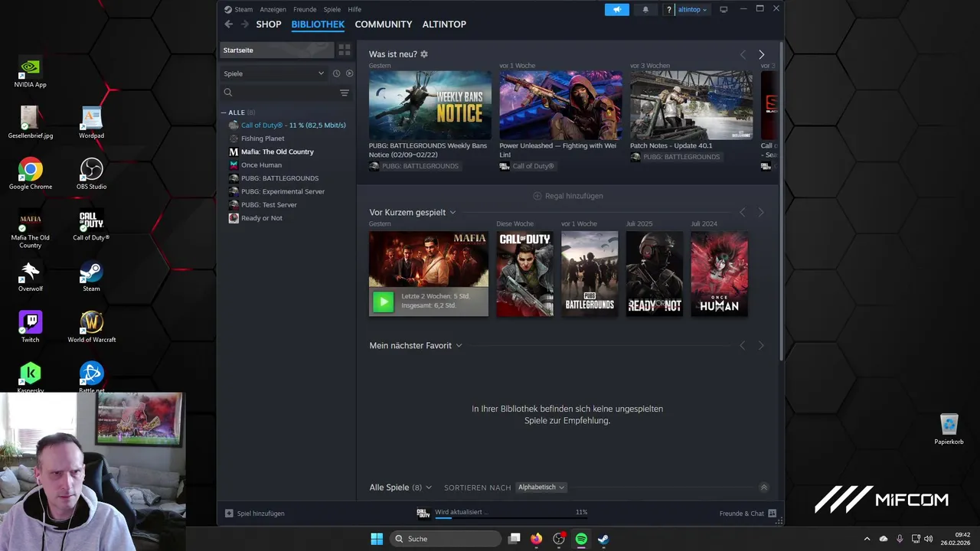Image resolution: width=980 pixels, height=551 pixels.
Task: Open Big Picture mode monitor icon
Action: 724,9
